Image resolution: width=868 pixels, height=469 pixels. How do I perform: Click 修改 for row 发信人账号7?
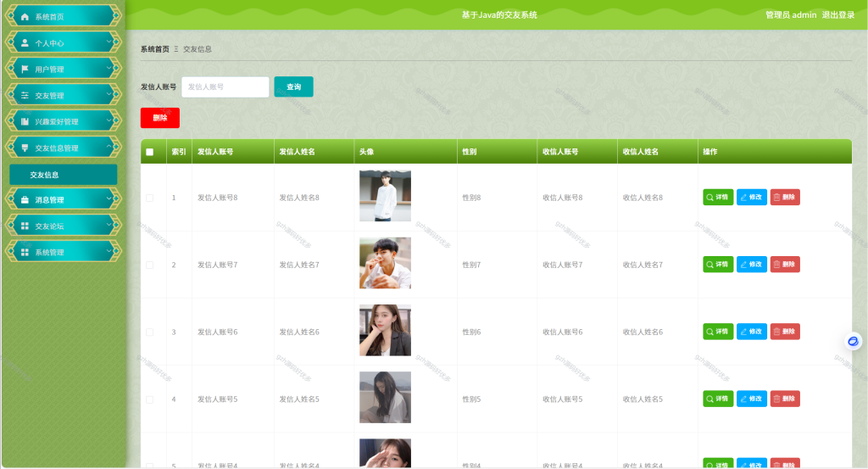tap(752, 264)
